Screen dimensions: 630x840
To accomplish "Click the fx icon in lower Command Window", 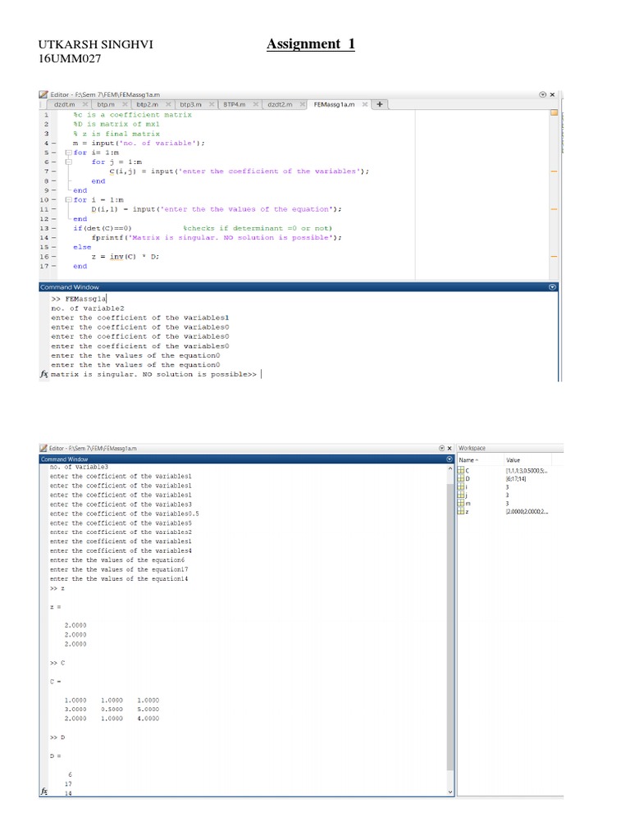I will pos(44,791).
